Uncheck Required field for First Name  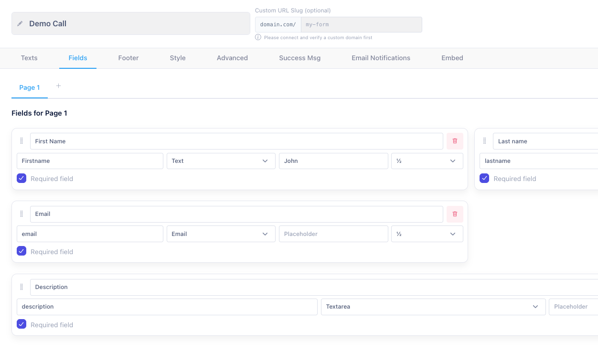tap(21, 178)
